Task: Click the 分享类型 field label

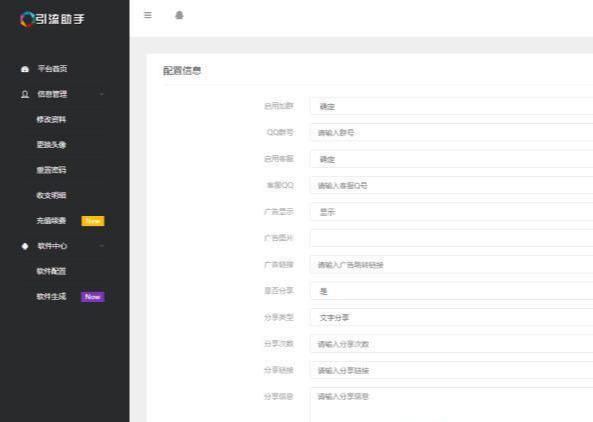Action: [x=278, y=317]
